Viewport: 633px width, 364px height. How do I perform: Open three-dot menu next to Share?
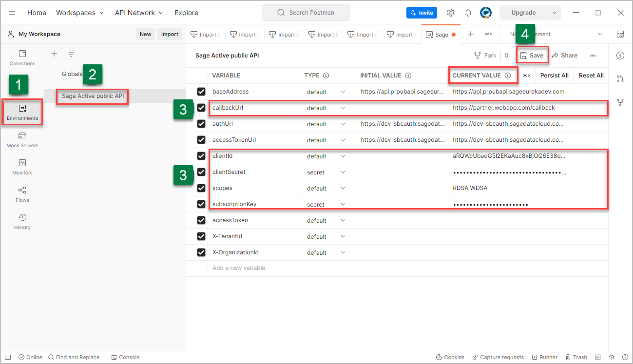(x=593, y=56)
